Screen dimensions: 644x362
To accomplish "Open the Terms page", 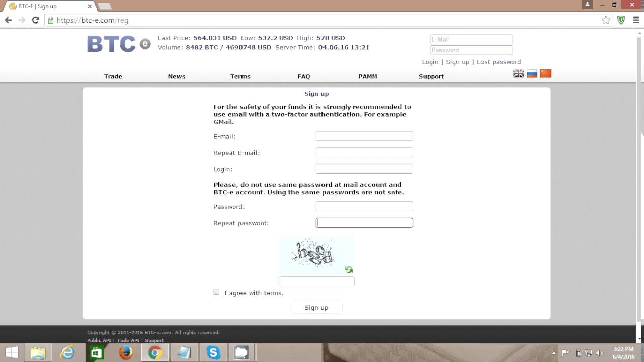I will pyautogui.click(x=240, y=76).
